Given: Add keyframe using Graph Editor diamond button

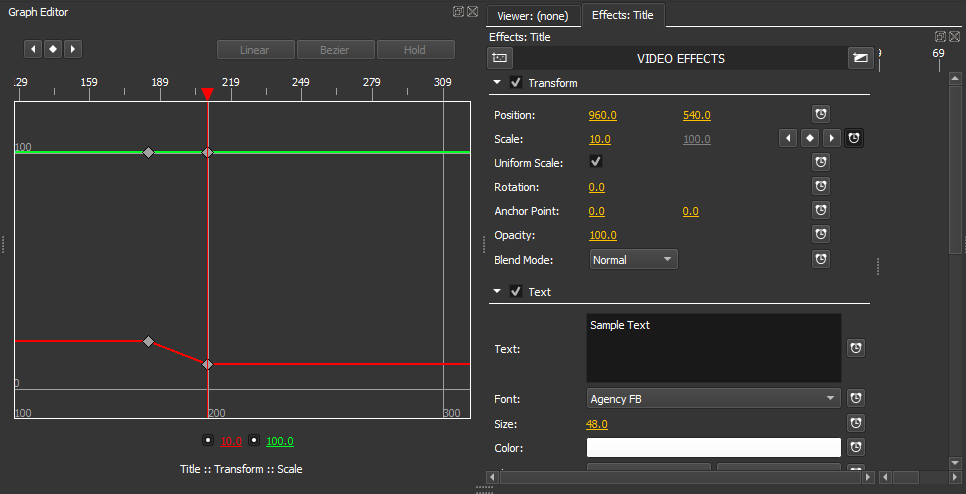Looking at the screenshot, I should point(53,49).
